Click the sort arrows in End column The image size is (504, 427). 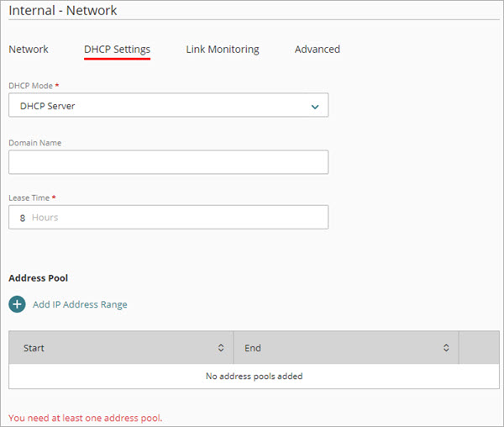446,347
